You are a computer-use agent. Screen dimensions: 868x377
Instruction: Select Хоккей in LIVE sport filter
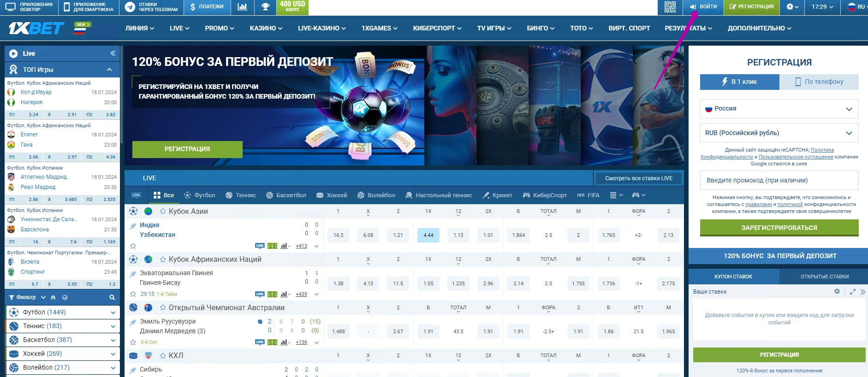[332, 195]
